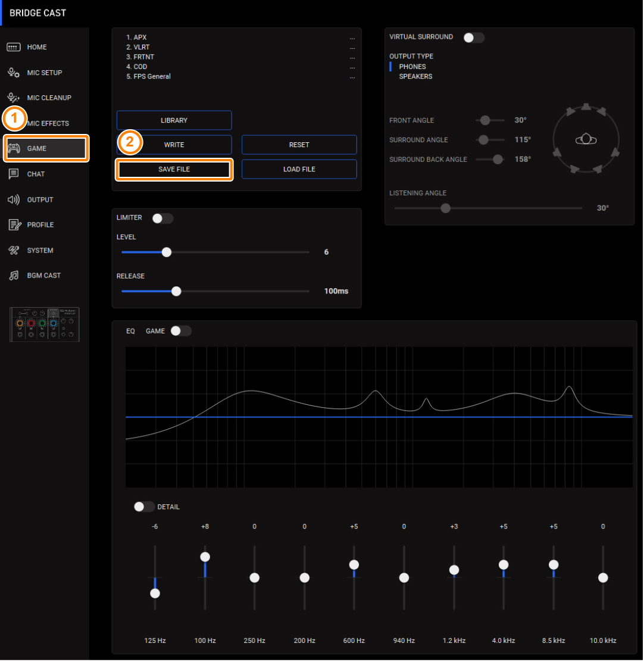This screenshot has width=644, height=662.
Task: Open options for preset 4. COD
Action: click(x=352, y=67)
